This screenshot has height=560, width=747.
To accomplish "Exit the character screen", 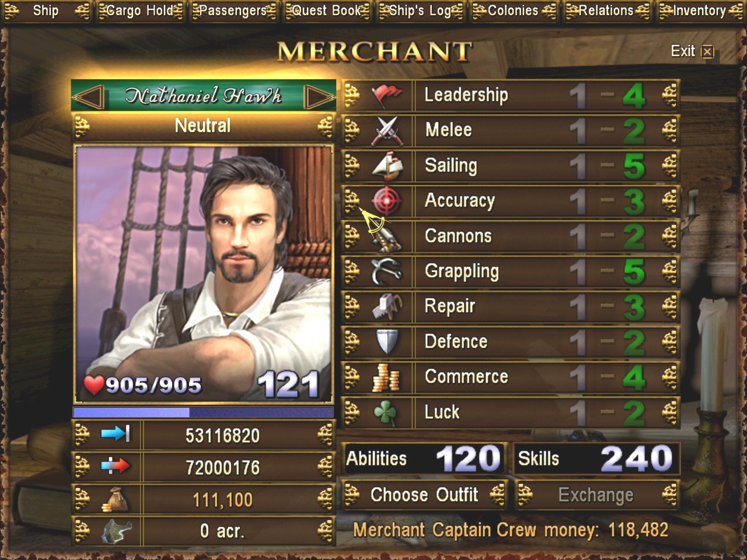I will 692,51.
